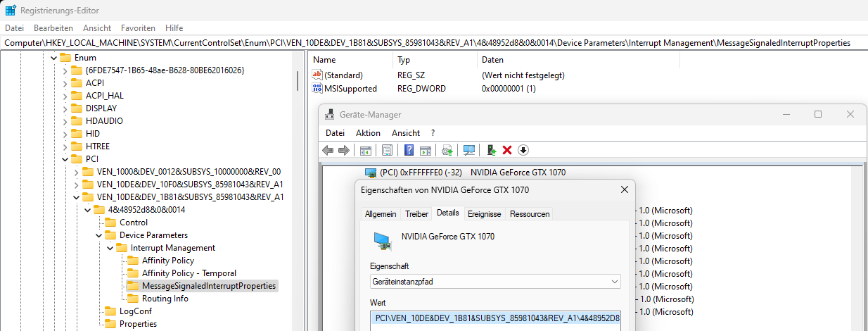Viewport: 868px width, 331px height.
Task: Select the Control key
Action: (x=133, y=222)
